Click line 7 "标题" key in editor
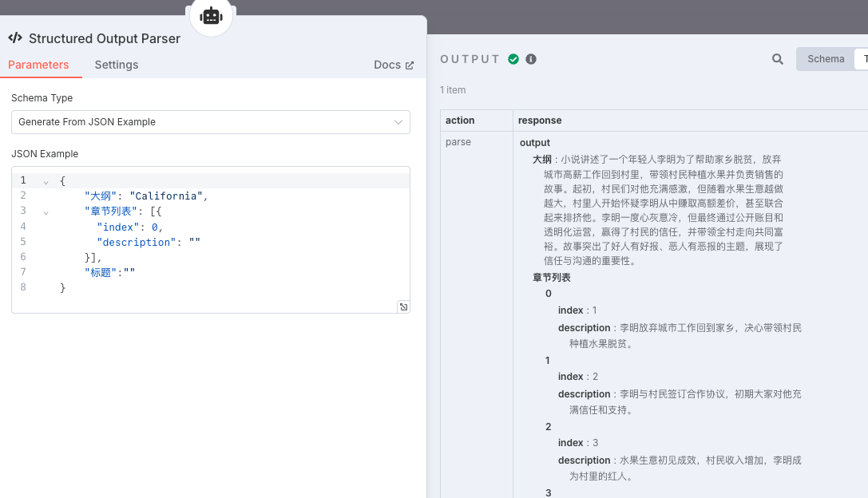The height and width of the screenshot is (498, 868). (x=101, y=272)
